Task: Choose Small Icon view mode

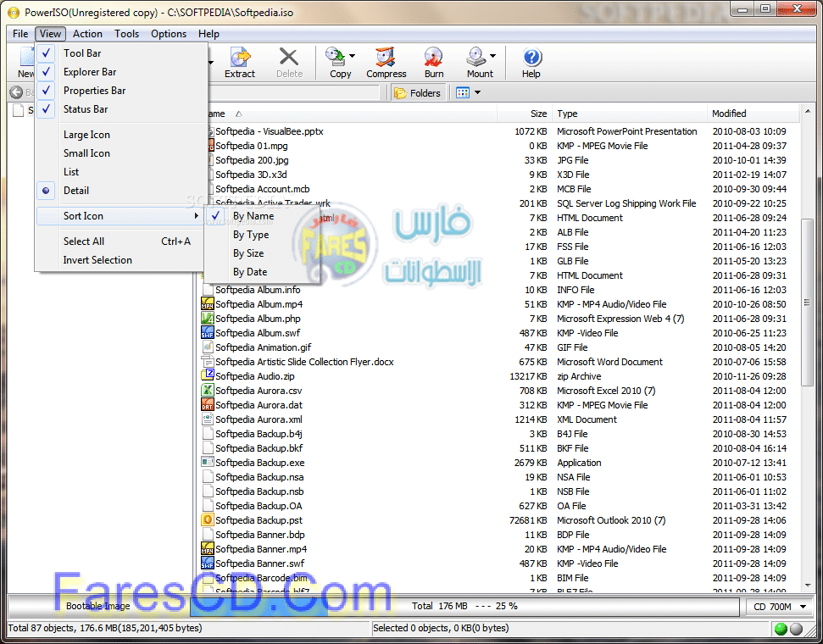Action: [x=120, y=153]
